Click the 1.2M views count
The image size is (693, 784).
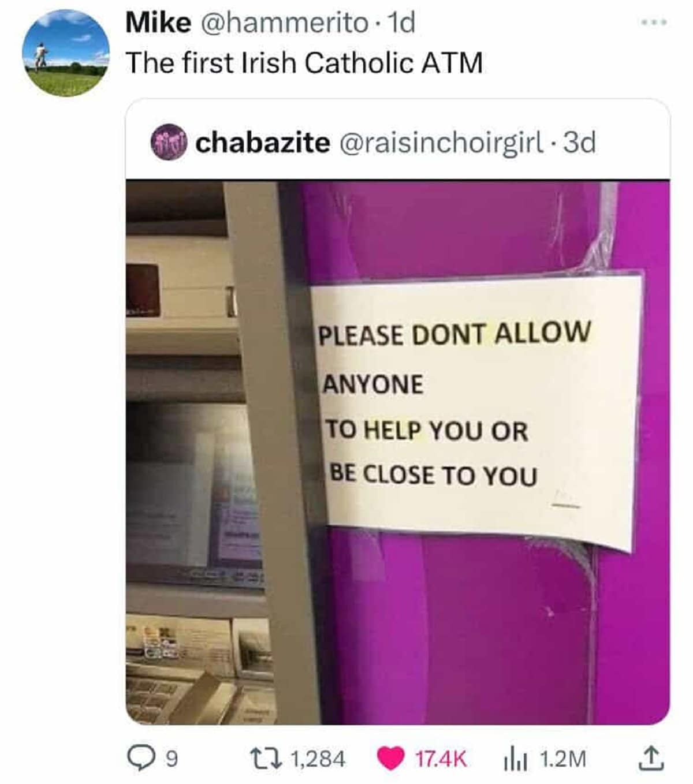[x=562, y=759]
